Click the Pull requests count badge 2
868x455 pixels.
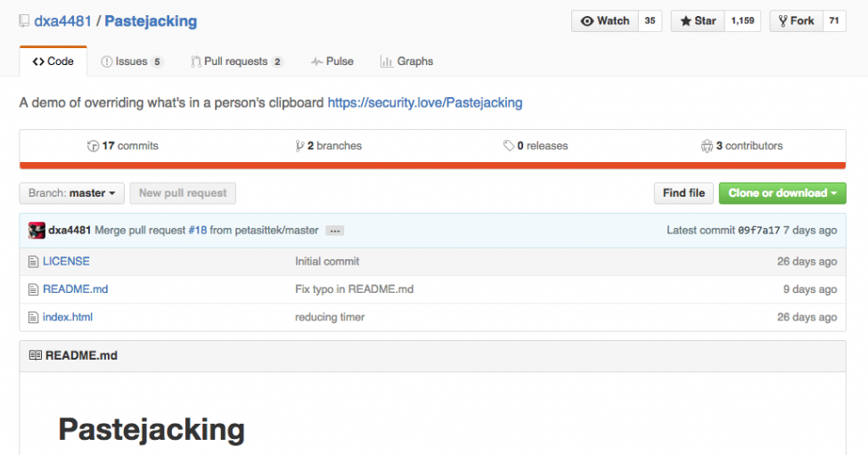pos(277,62)
